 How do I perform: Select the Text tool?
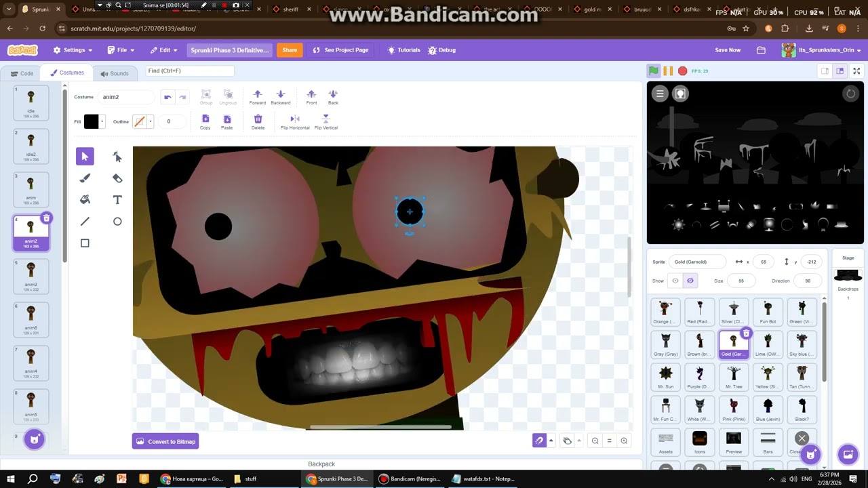(117, 200)
